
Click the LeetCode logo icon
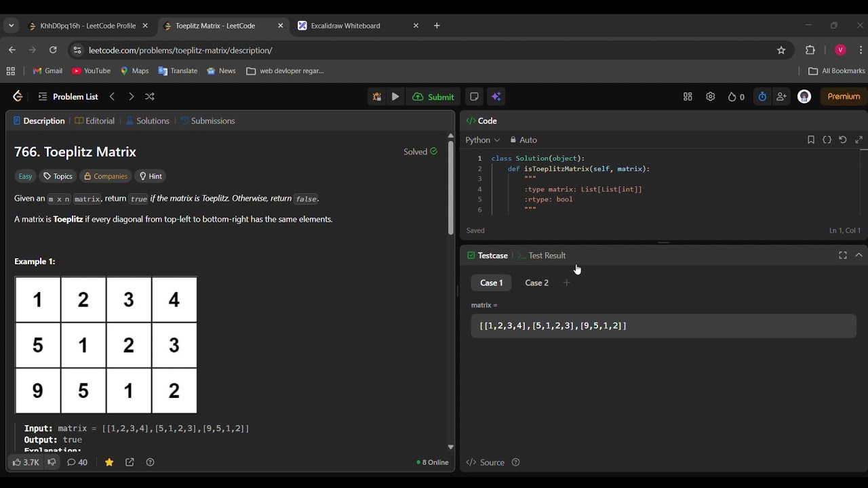[x=18, y=96]
